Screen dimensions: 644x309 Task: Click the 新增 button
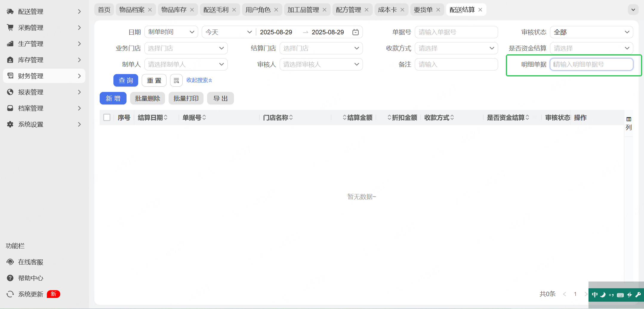coord(113,98)
